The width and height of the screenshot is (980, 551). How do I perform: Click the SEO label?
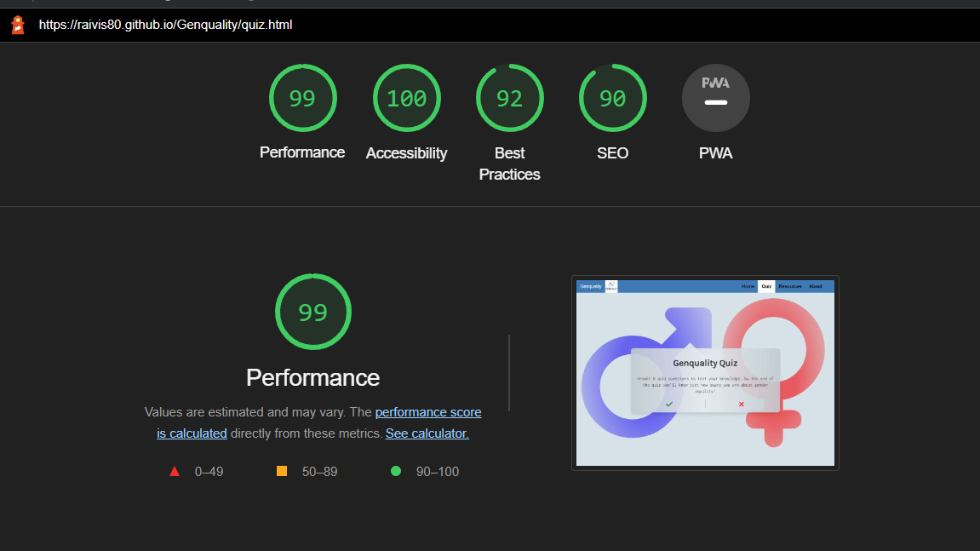[x=612, y=153]
